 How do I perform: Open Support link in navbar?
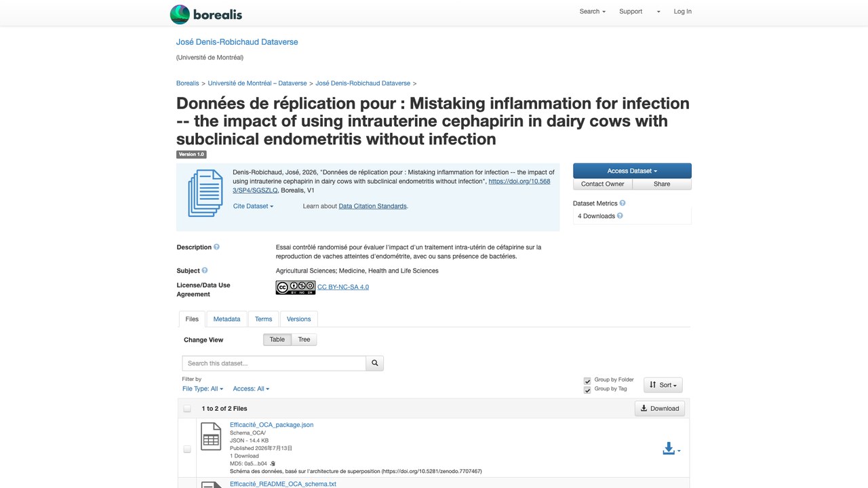point(631,12)
